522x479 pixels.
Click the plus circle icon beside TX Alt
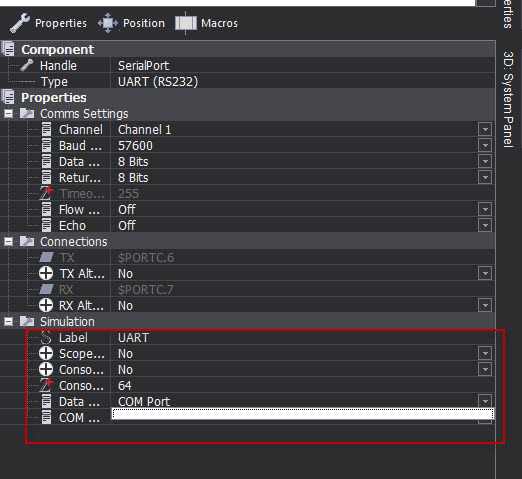click(x=46, y=273)
